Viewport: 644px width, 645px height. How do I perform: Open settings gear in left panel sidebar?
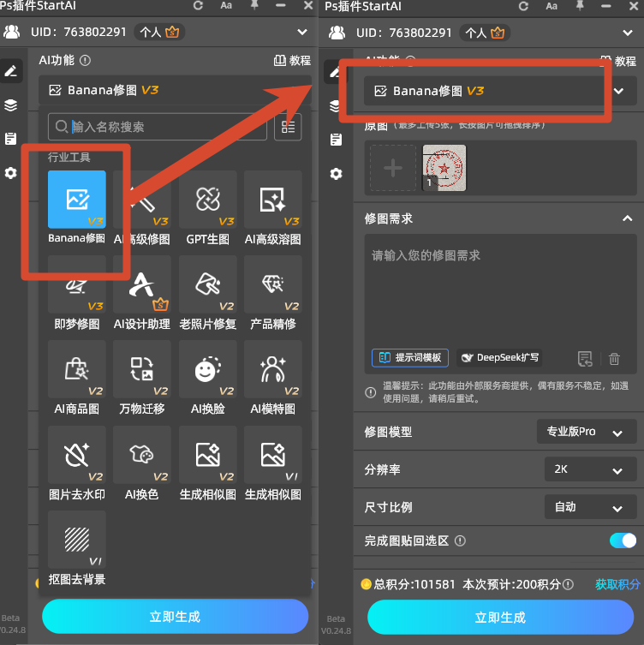pyautogui.click(x=10, y=173)
